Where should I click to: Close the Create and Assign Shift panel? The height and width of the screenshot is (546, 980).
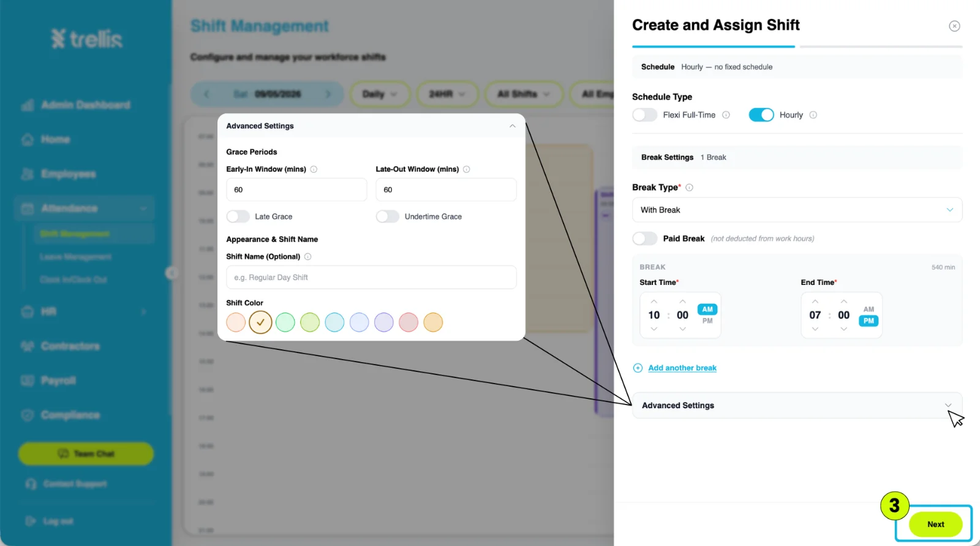click(x=954, y=26)
